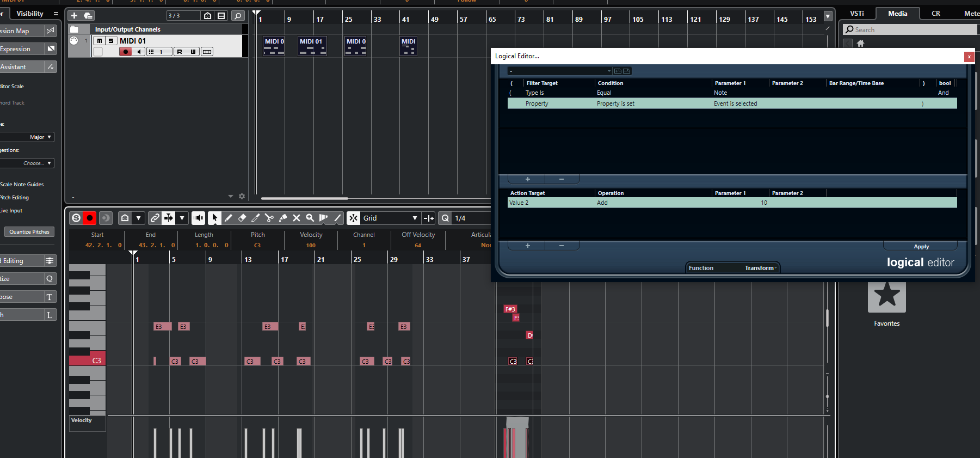This screenshot has height=458, width=980.
Task: Click the Expression section icon
Action: [51, 49]
